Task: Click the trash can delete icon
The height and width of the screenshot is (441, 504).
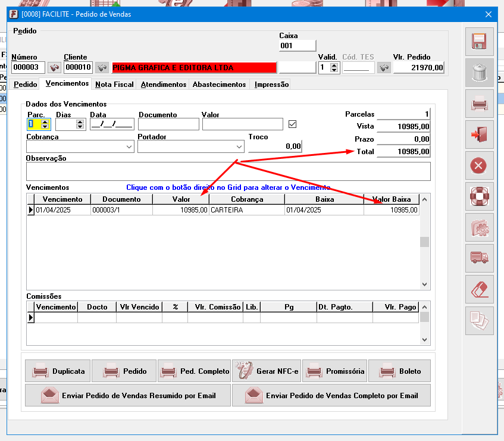Action: pos(479,73)
